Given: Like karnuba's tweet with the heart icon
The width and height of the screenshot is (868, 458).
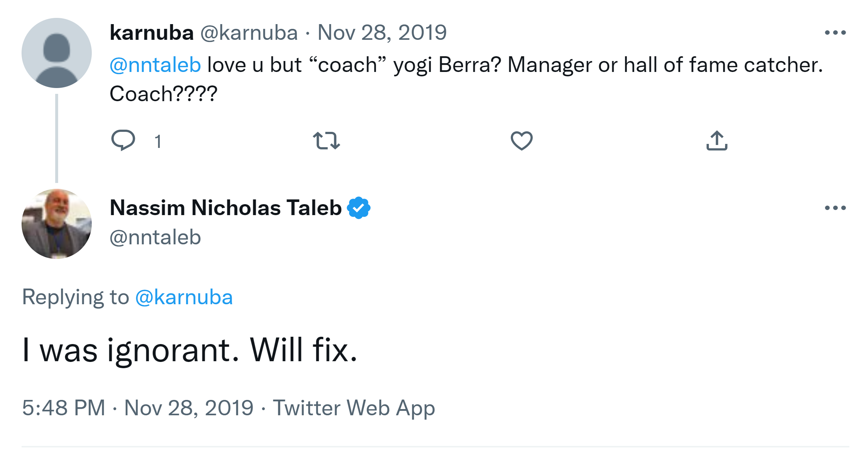Looking at the screenshot, I should pos(521,141).
